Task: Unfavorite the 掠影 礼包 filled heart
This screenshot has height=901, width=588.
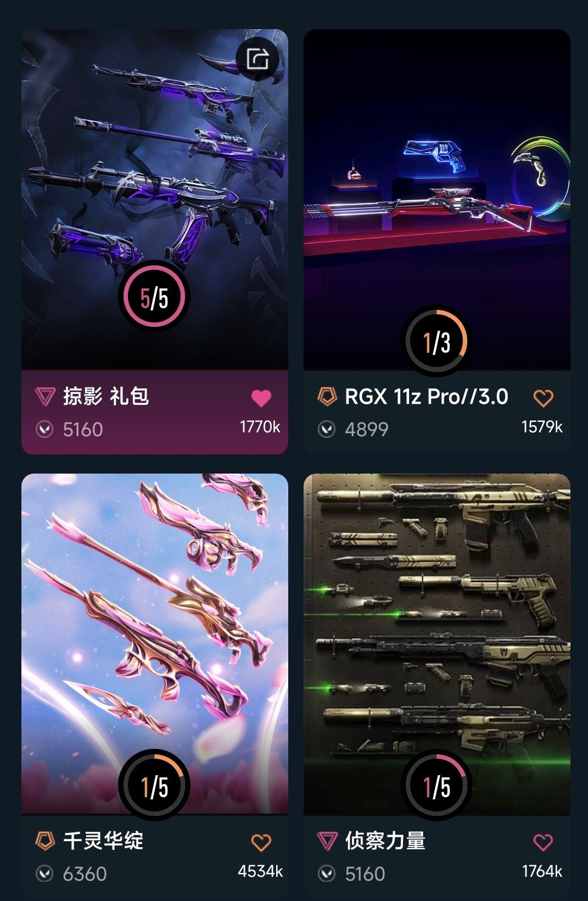Action: coord(261,398)
